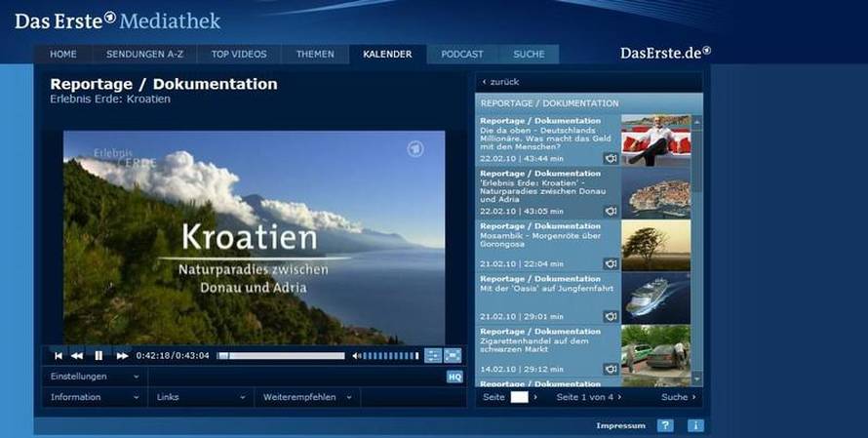Click the Das Erste Mediathek logo
868x438 pixels.
click(x=117, y=21)
